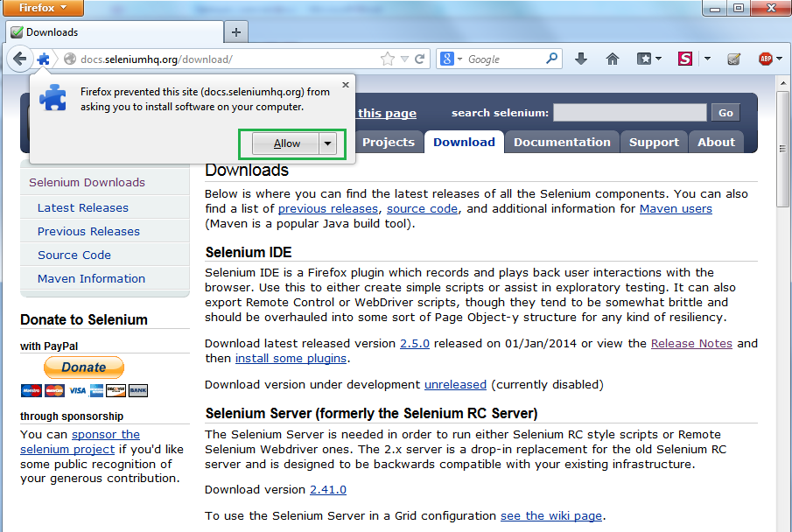Expand the Adblock Plus dropdown arrow
The height and width of the screenshot is (532, 792).
(779, 59)
